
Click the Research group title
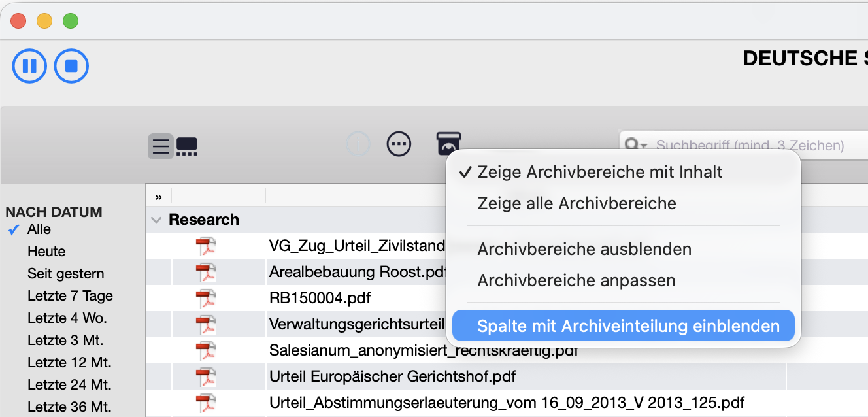coord(204,220)
